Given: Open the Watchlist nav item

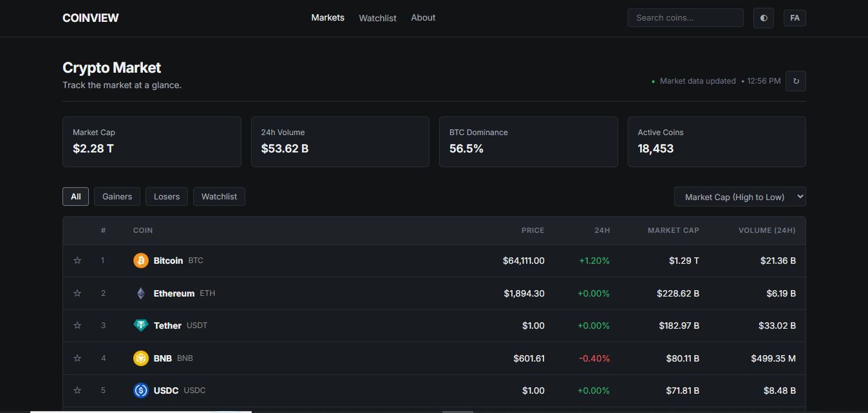Looking at the screenshot, I should pyautogui.click(x=377, y=18).
